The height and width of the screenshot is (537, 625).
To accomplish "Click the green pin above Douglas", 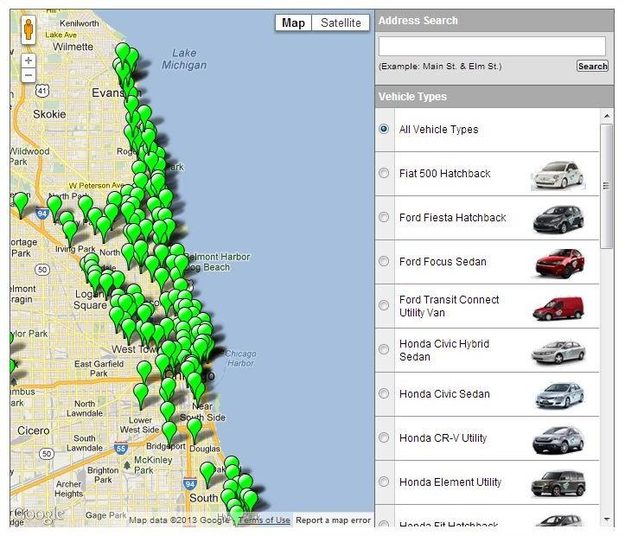I will click(195, 428).
